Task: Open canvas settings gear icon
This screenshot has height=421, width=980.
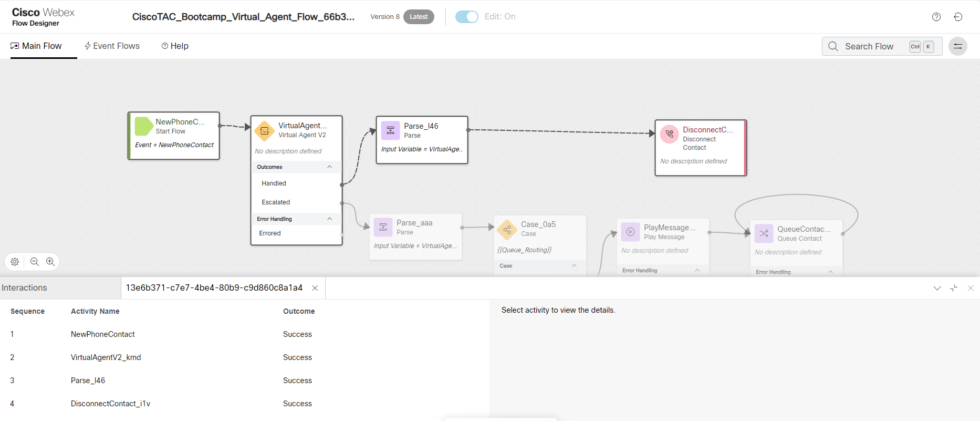Action: pos(15,262)
